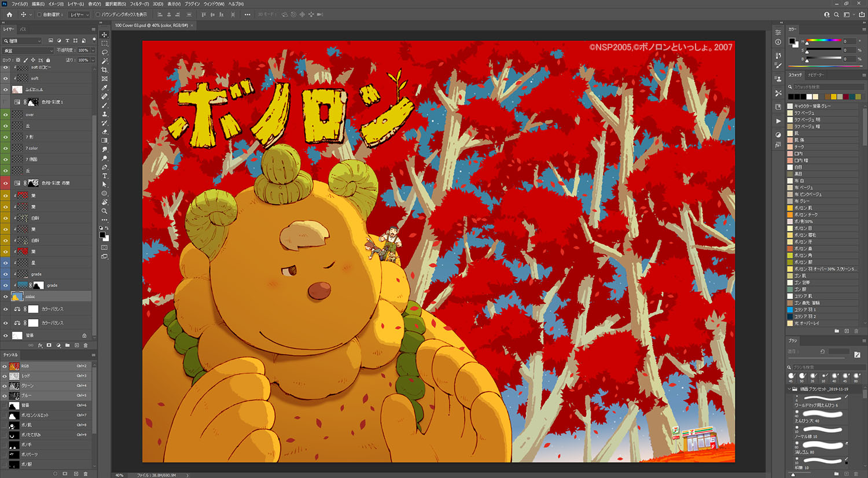Create new fill or adjustment layer
The width and height of the screenshot is (868, 478).
(x=58, y=345)
